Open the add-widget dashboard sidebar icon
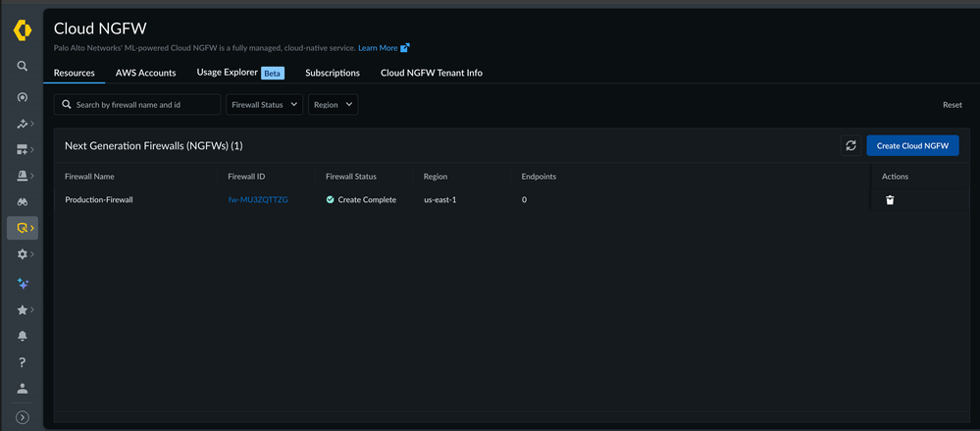 coord(22,149)
